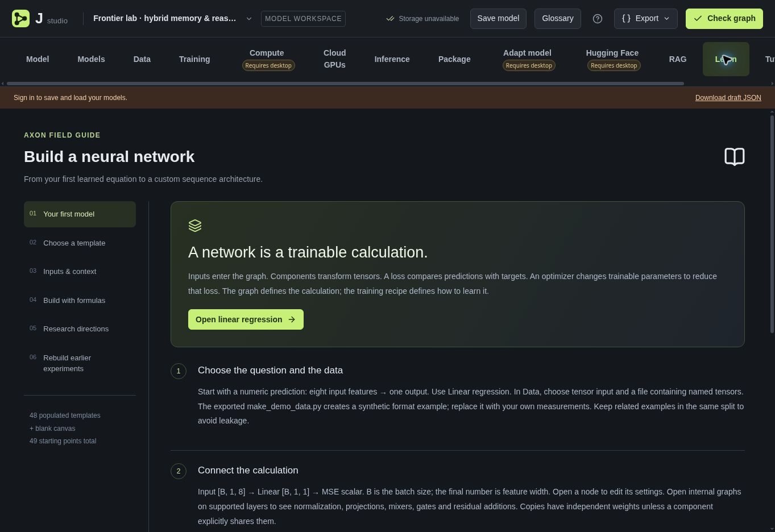Click step 1 circle number badge

[179, 371]
